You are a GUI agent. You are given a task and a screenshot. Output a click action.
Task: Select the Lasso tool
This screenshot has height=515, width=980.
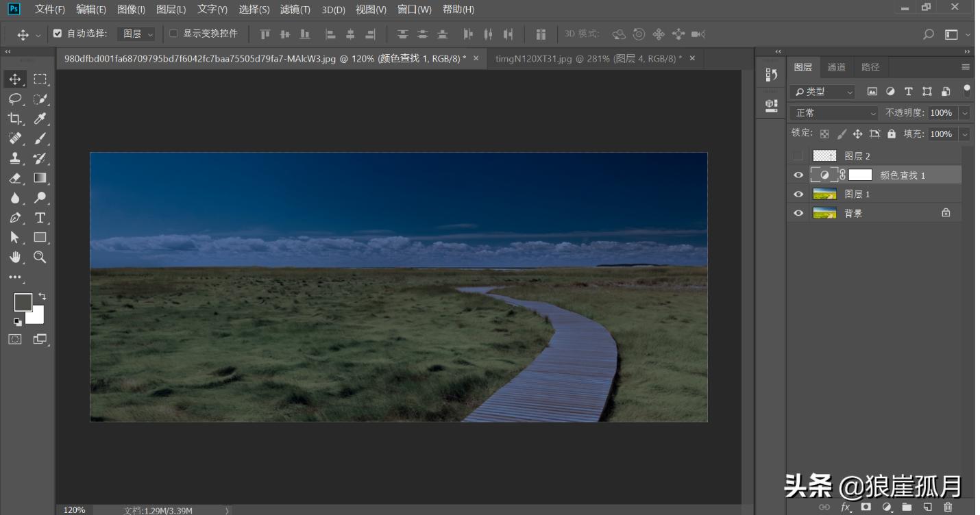coord(15,99)
